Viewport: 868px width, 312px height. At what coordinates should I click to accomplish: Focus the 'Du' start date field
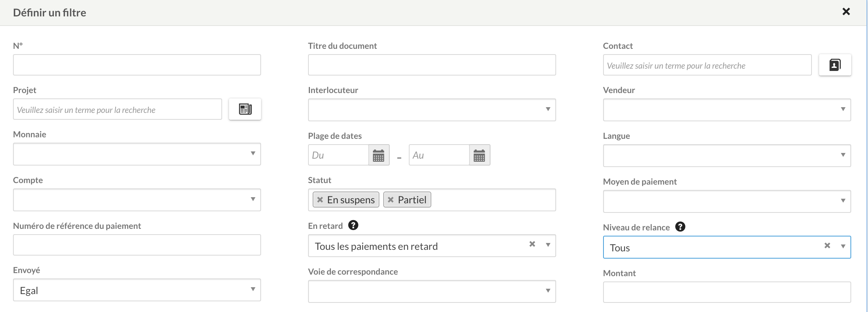339,155
